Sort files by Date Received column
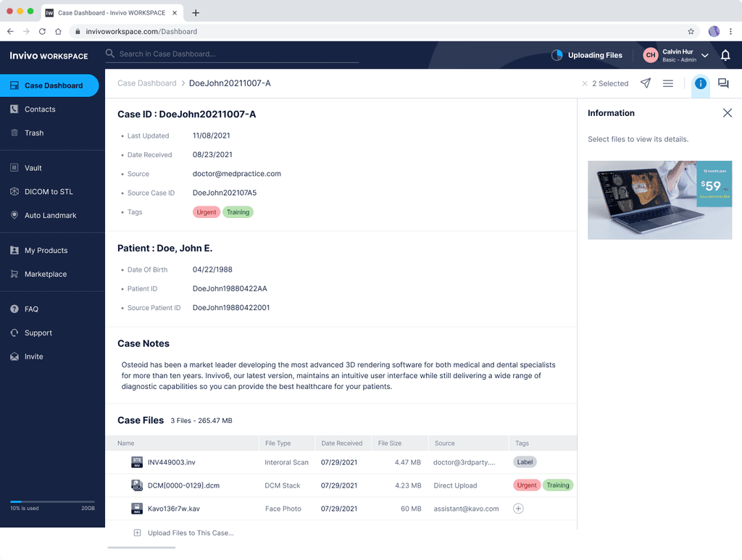This screenshot has width=742, height=560. point(342,443)
